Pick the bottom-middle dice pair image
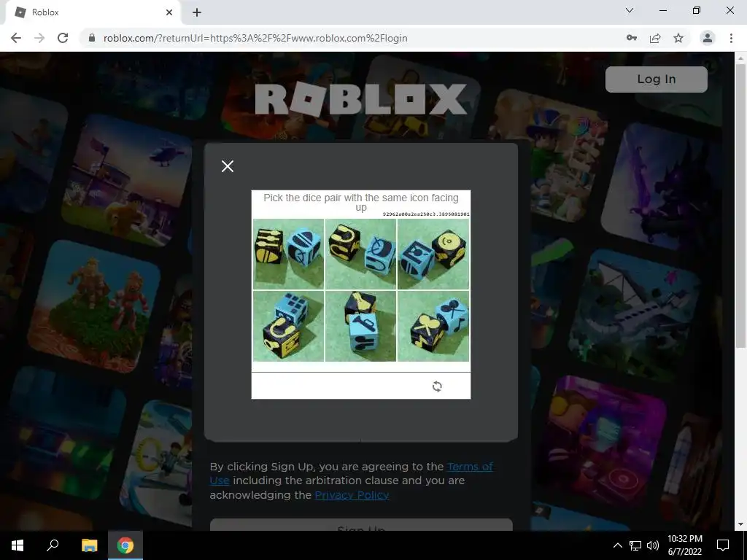This screenshot has height=560, width=747. pos(360,326)
